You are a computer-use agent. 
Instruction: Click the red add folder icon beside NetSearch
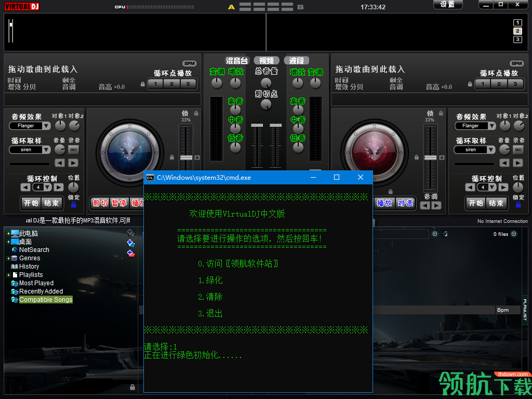(x=131, y=253)
